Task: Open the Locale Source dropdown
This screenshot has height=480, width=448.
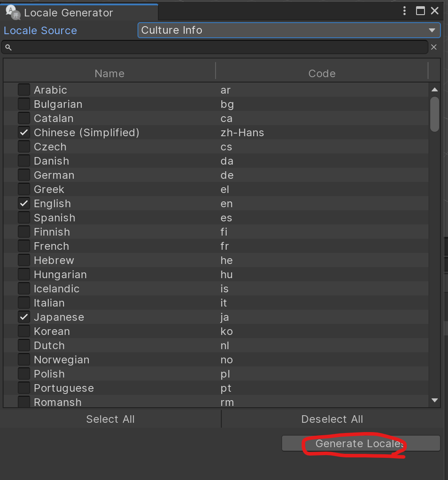Action: point(289,30)
